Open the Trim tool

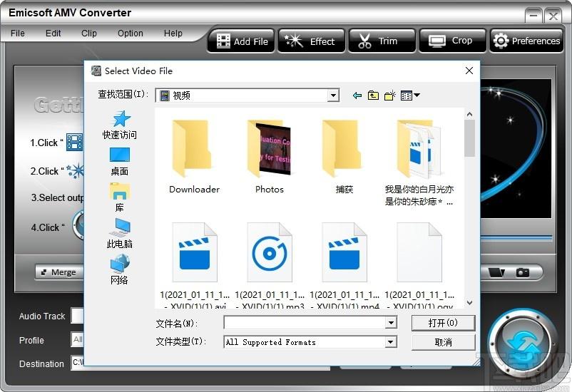[x=382, y=41]
